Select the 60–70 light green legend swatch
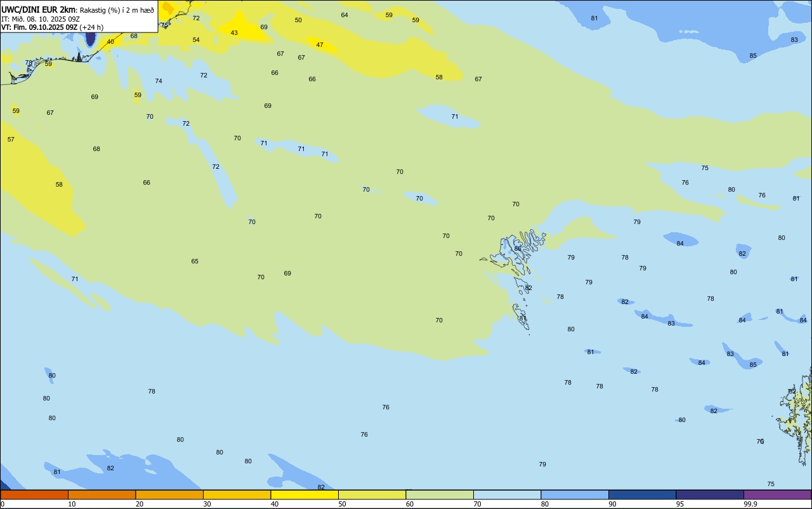Viewport: 812px width, 509px height. [x=440, y=494]
